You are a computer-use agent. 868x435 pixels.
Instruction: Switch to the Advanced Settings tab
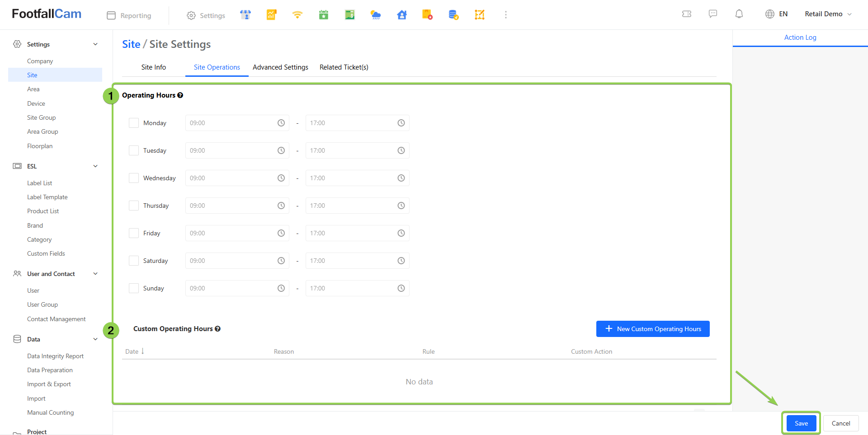tap(280, 67)
